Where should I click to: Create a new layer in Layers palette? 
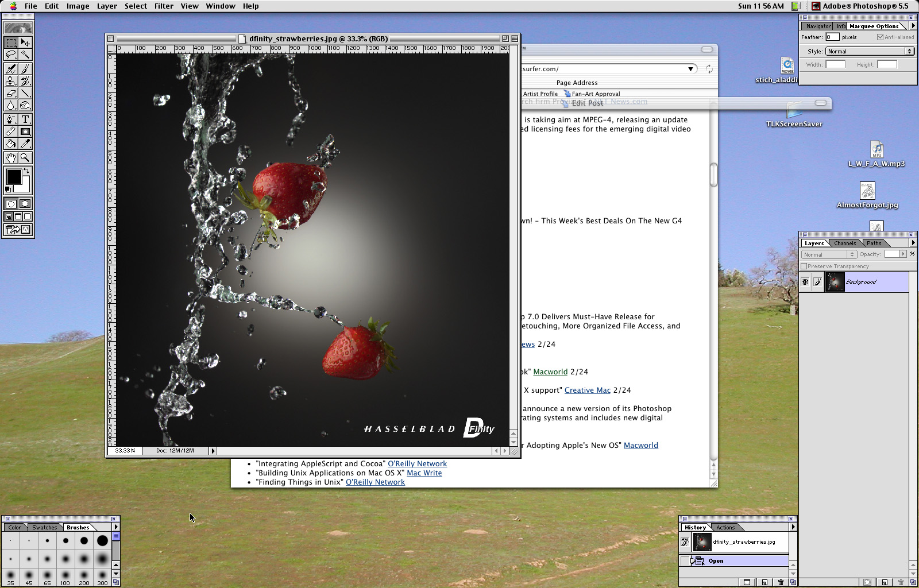[x=885, y=582]
